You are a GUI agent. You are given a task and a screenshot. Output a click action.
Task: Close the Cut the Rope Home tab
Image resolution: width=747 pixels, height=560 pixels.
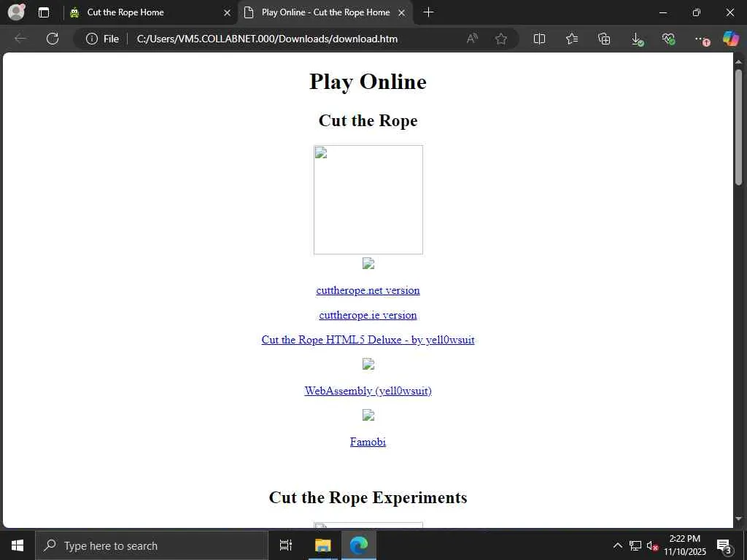pyautogui.click(x=228, y=13)
